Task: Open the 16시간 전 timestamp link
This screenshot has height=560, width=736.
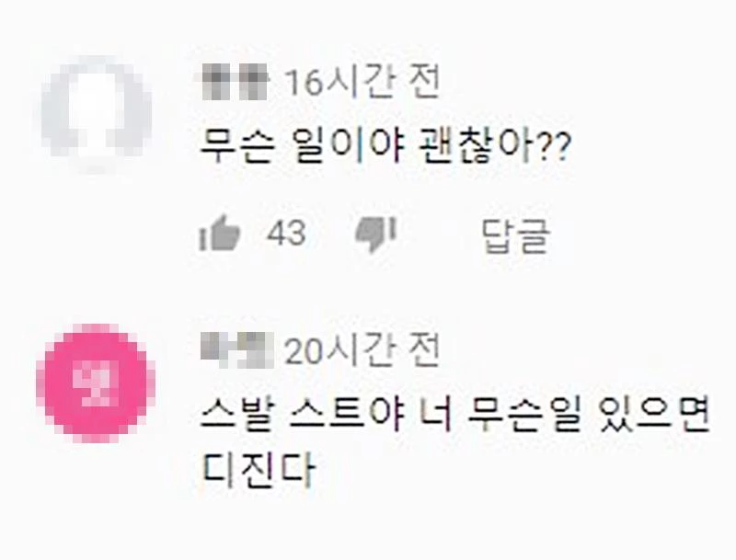Action: [x=362, y=83]
